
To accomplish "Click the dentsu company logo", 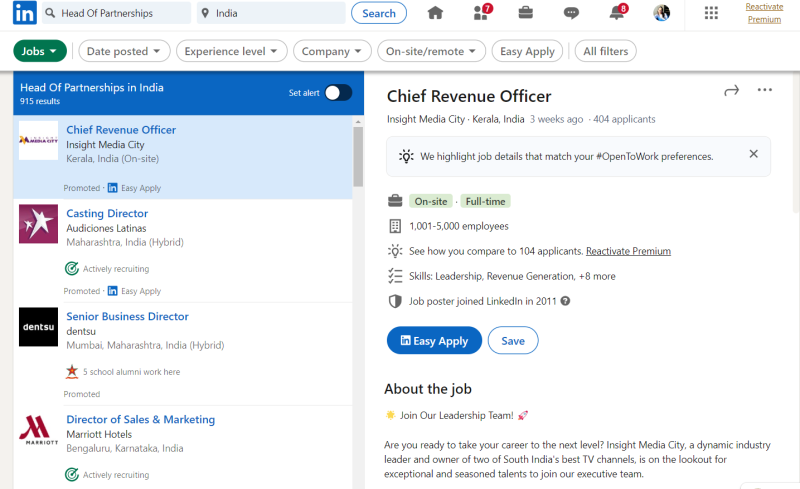I will pos(38,327).
